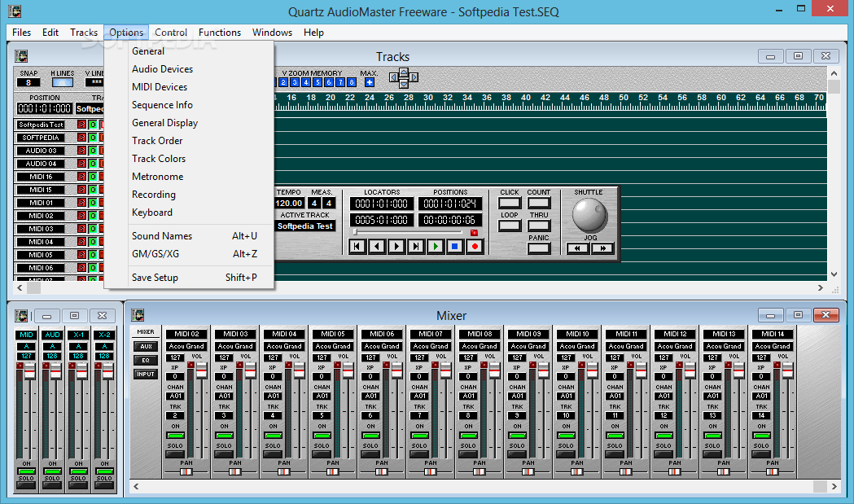The height and width of the screenshot is (504, 854).
Task: Click the go-to-start transport button
Action: [x=357, y=246]
